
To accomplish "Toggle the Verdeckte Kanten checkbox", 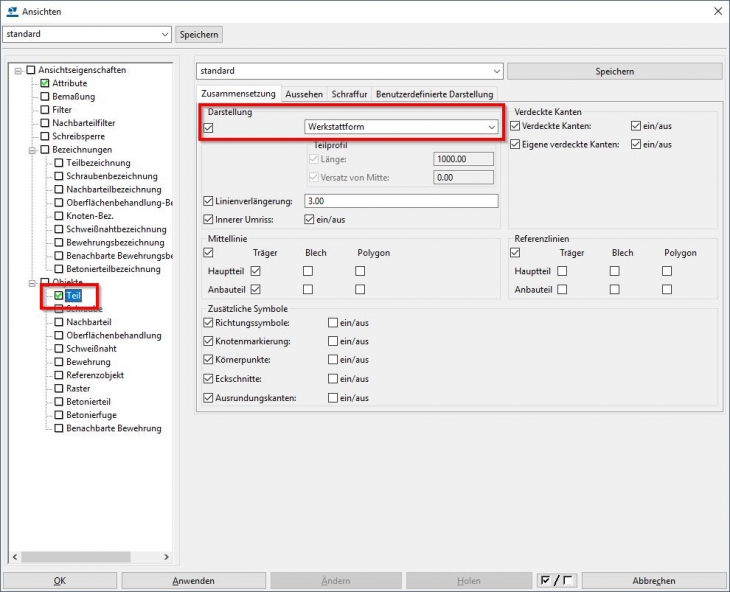I will tap(515, 126).
